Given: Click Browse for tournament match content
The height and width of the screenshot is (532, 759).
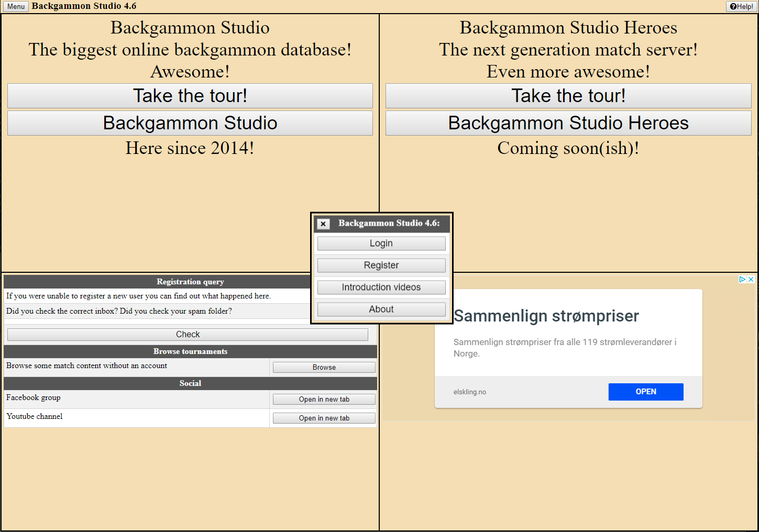Looking at the screenshot, I should (x=324, y=368).
